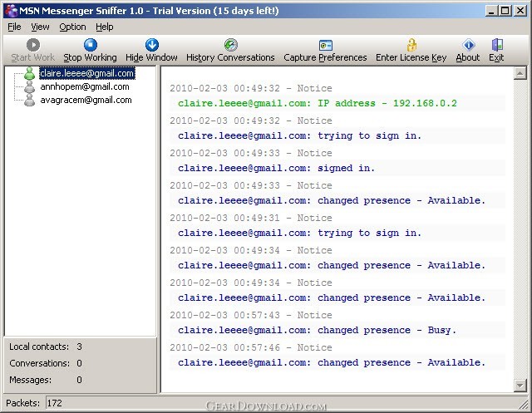Viewport: 532px width, 413px height.
Task: Click the Capture Preferences window icon
Action: point(326,45)
